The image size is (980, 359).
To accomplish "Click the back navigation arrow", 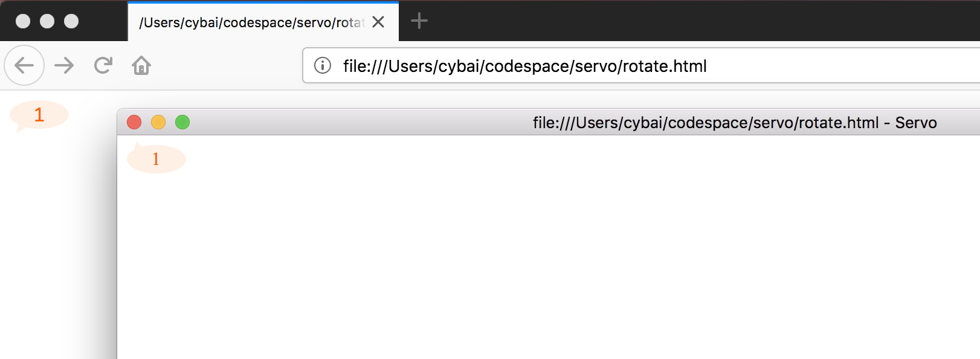I will coord(24,65).
